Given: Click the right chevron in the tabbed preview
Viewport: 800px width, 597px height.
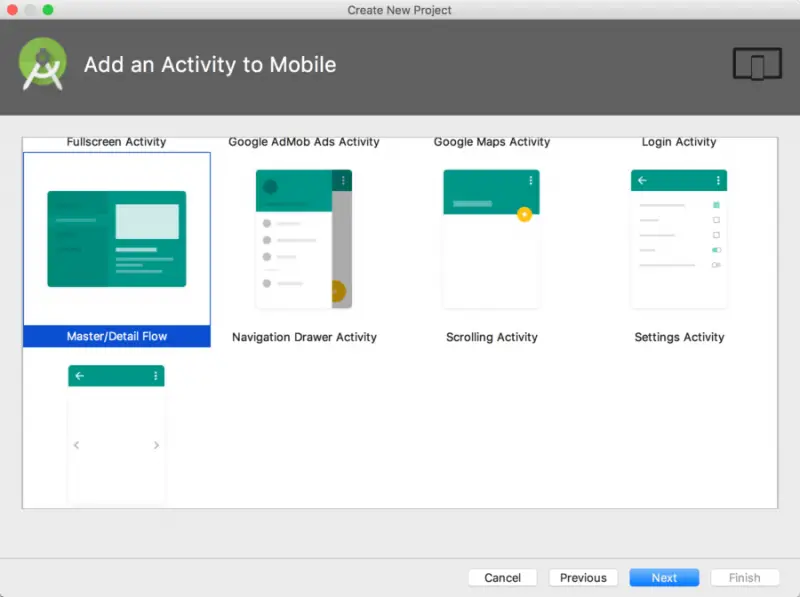Looking at the screenshot, I should pyautogui.click(x=156, y=445).
